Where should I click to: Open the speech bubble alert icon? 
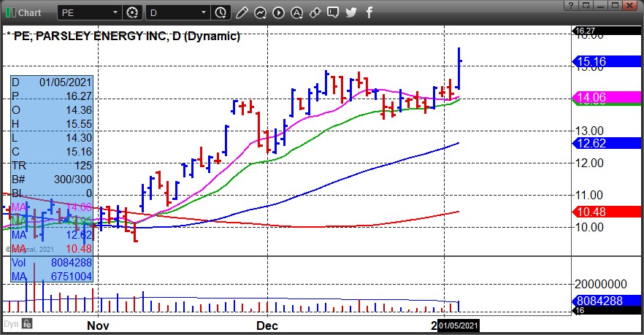[333, 12]
